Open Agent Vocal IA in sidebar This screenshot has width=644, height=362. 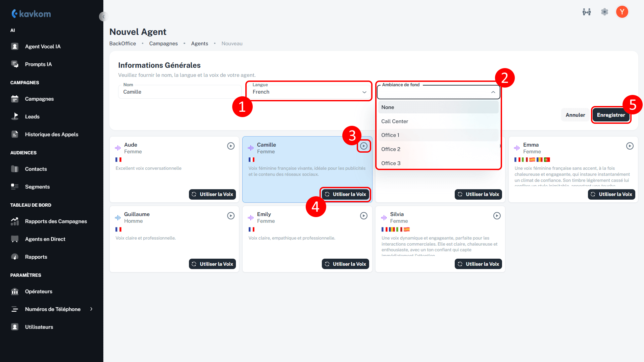pyautogui.click(x=43, y=47)
